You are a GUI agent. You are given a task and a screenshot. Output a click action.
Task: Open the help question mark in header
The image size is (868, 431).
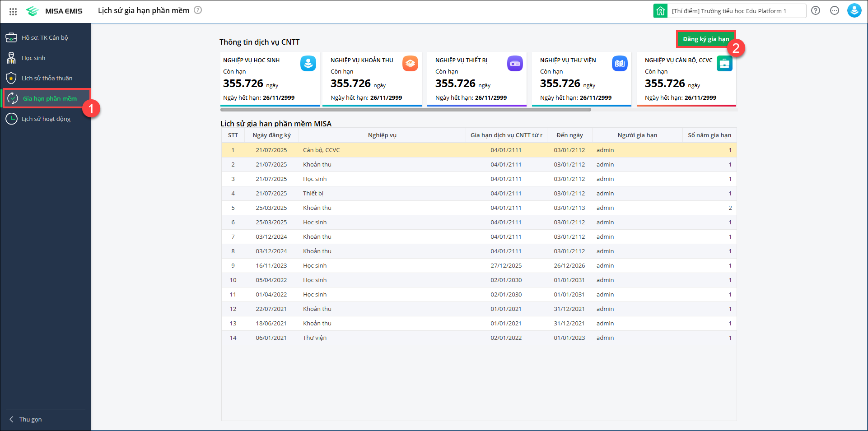coord(815,11)
